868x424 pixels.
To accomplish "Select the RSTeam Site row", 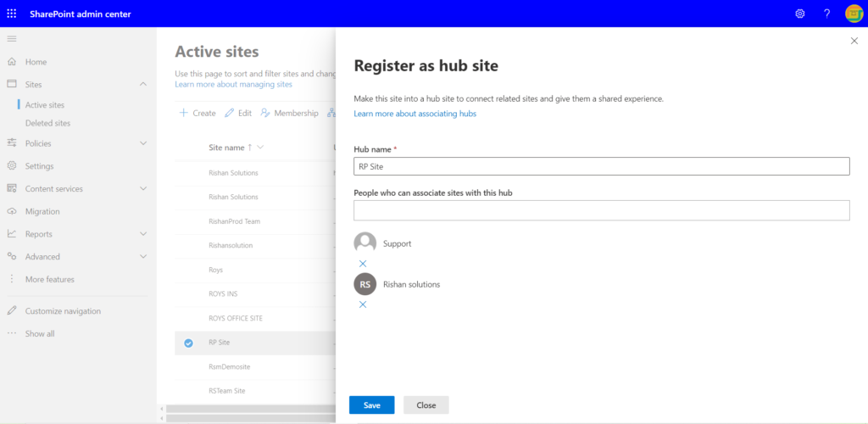I will (x=255, y=391).
